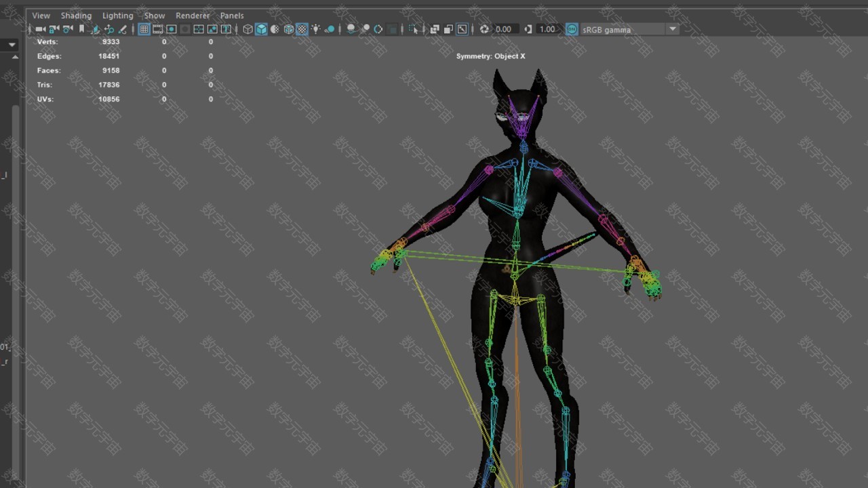Image resolution: width=868 pixels, height=488 pixels.
Task: Open the View menu
Action: click(x=41, y=16)
